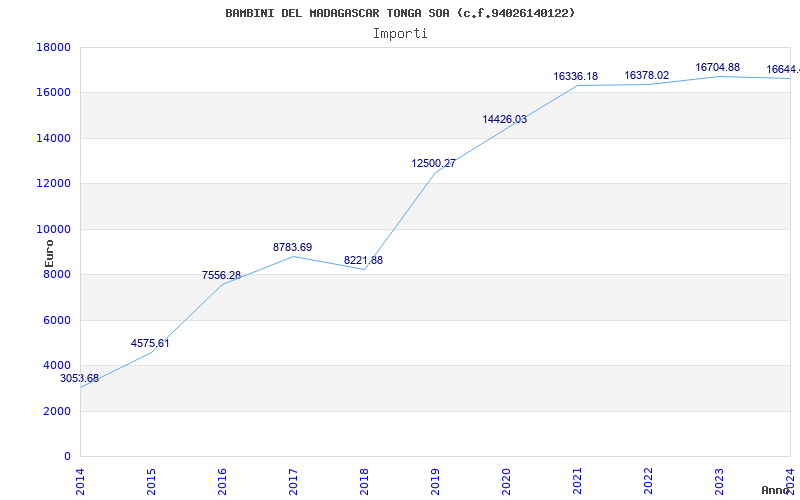800x500 pixels.
Task: Select the data label 16336.18
Action: (576, 77)
